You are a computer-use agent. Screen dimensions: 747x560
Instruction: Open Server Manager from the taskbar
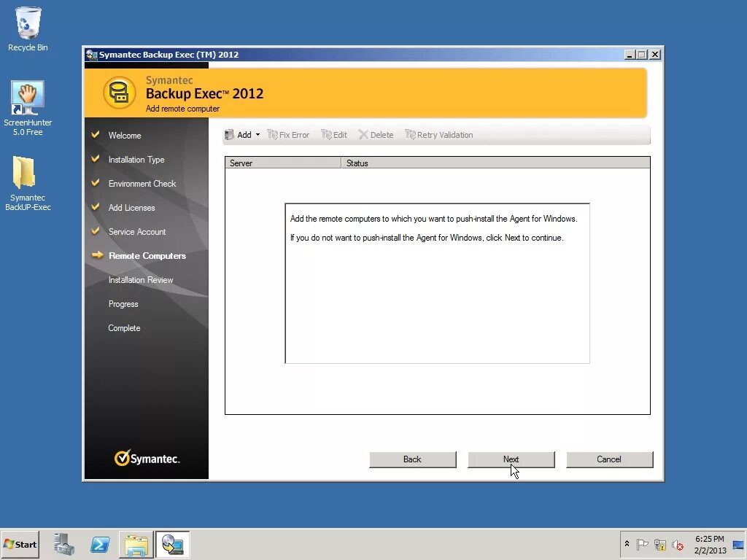[x=64, y=544]
